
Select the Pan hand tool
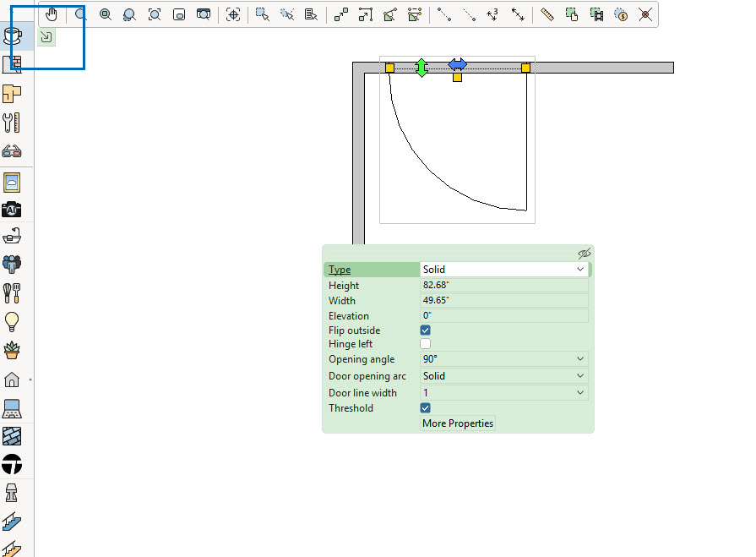(52, 14)
